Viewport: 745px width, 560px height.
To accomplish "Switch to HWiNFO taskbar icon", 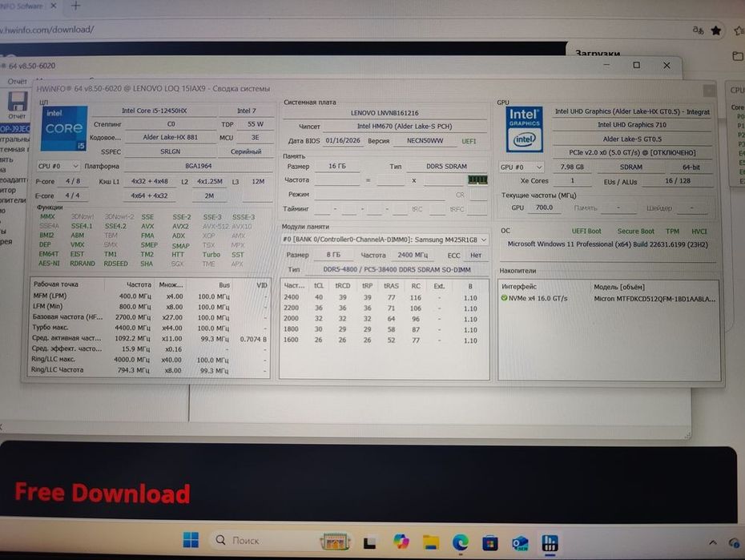I will click(x=550, y=543).
